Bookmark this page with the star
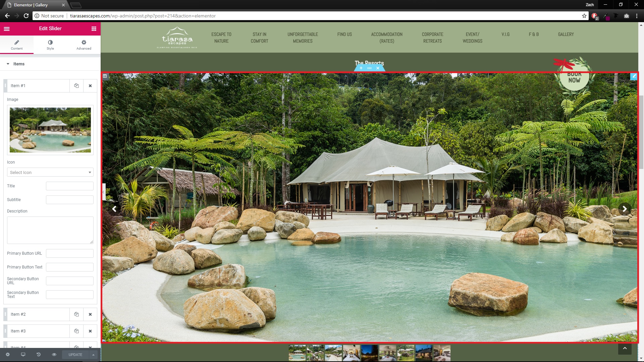 (584, 16)
